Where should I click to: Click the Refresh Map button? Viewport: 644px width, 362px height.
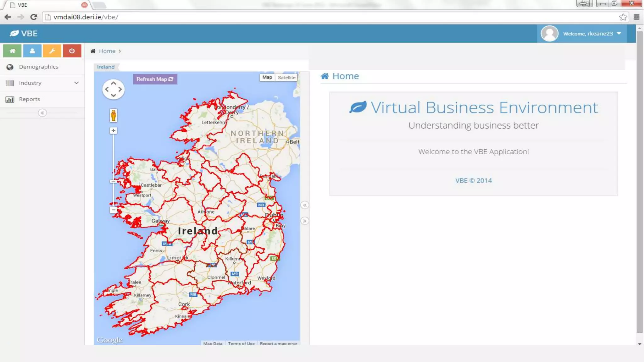coord(155,79)
